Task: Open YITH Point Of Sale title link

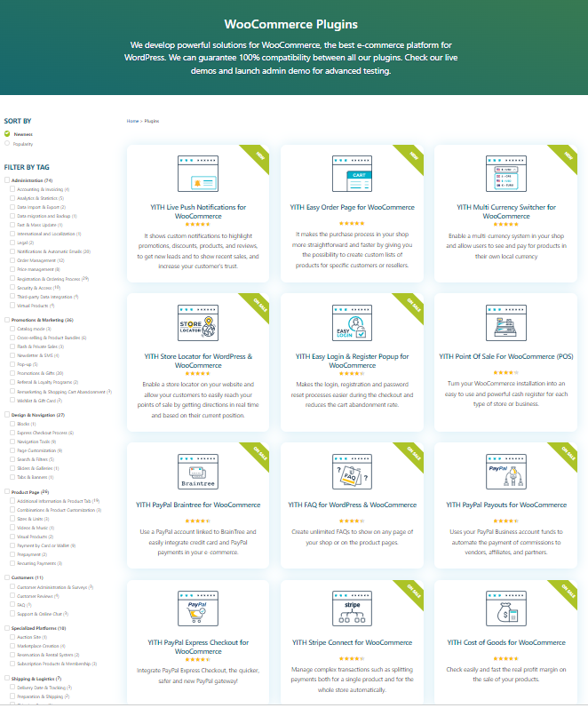Action: [x=505, y=356]
